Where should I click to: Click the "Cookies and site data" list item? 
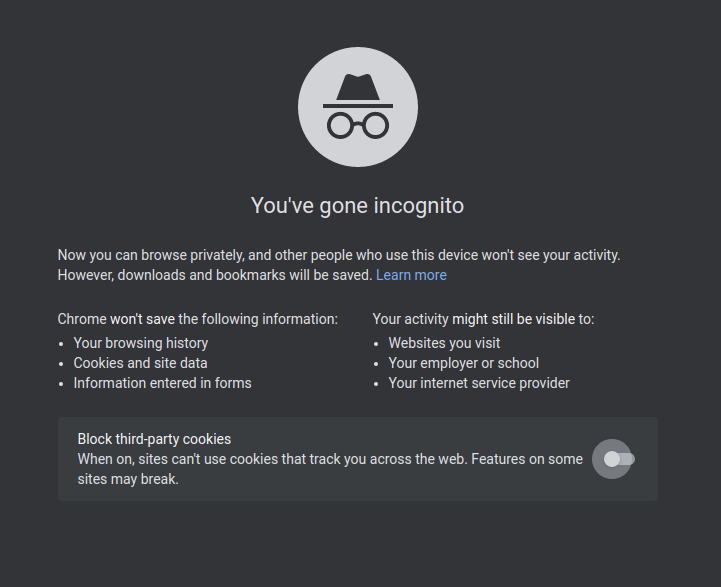click(140, 363)
